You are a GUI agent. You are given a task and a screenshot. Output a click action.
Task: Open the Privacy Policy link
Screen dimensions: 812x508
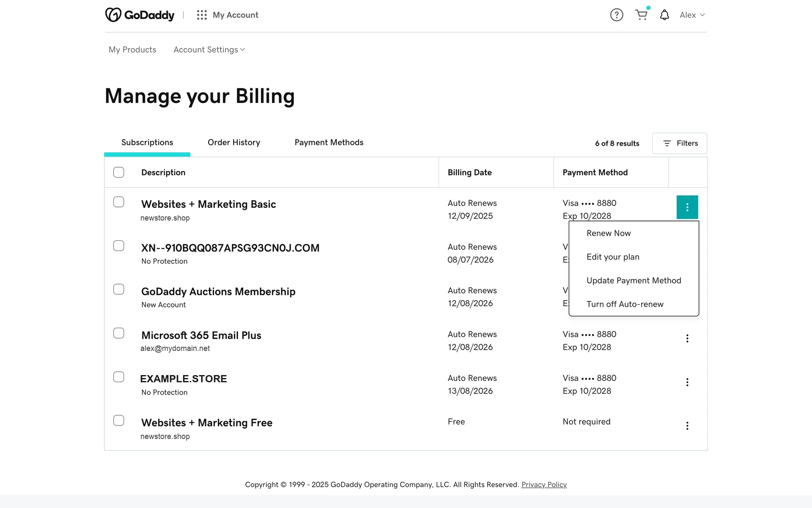[x=544, y=484]
